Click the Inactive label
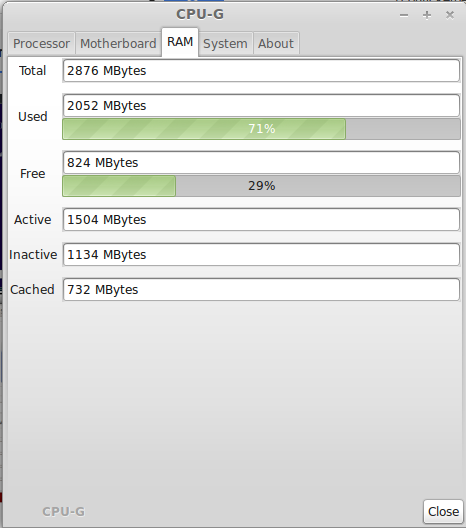This screenshot has width=466, height=528. click(x=33, y=255)
